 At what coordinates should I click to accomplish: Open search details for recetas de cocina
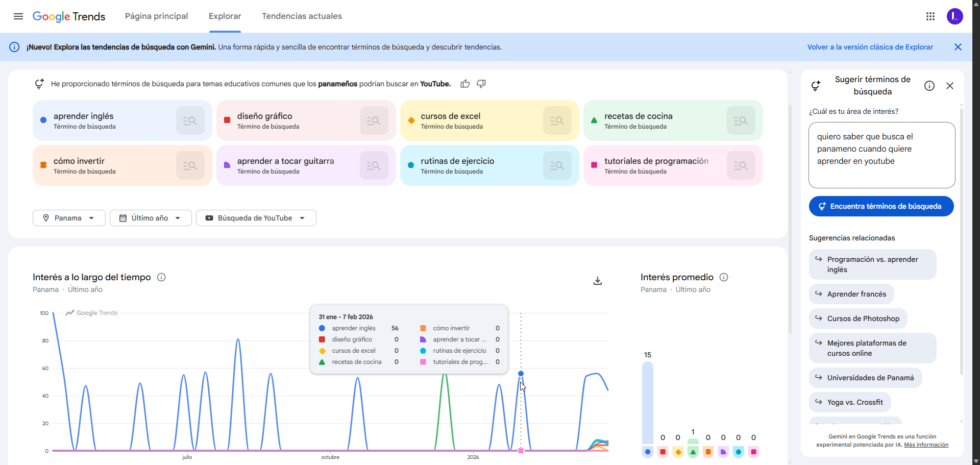coord(741,120)
